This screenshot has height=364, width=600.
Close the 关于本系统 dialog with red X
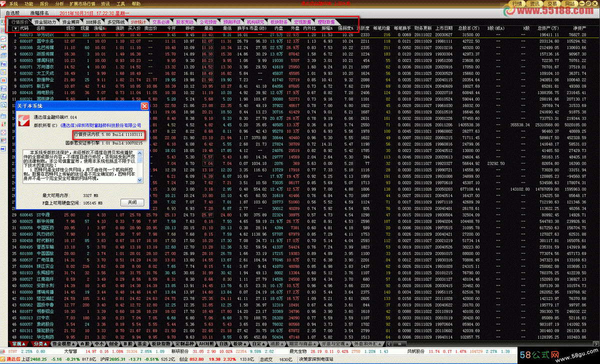tap(144, 106)
